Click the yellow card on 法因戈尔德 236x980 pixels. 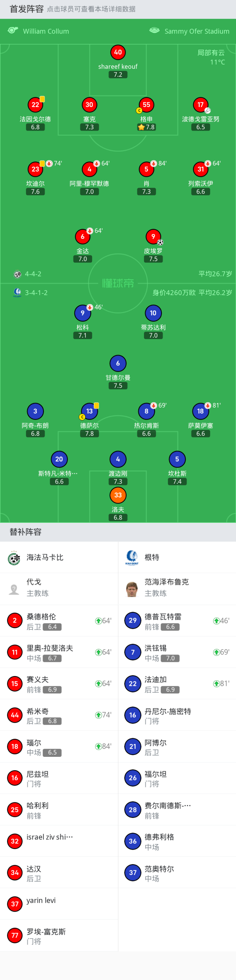tap(42, 99)
